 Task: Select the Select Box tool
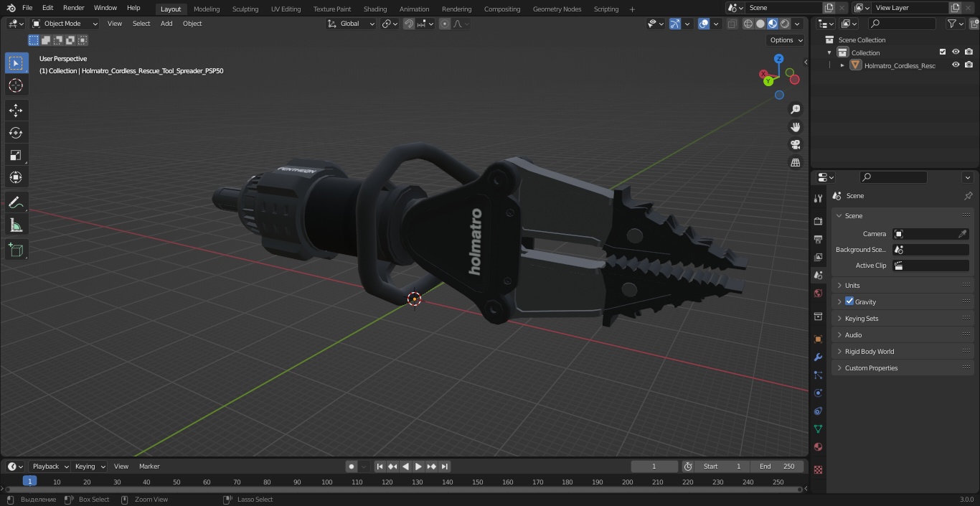(x=16, y=63)
